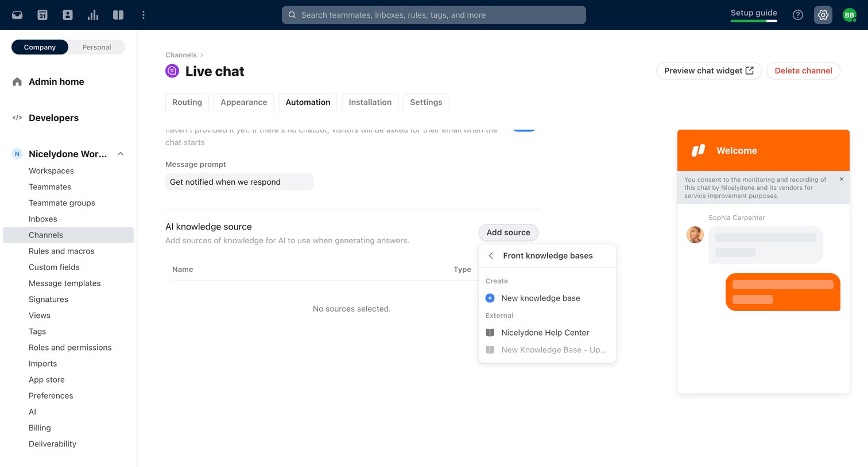Click the Type column header

pyautogui.click(x=462, y=270)
